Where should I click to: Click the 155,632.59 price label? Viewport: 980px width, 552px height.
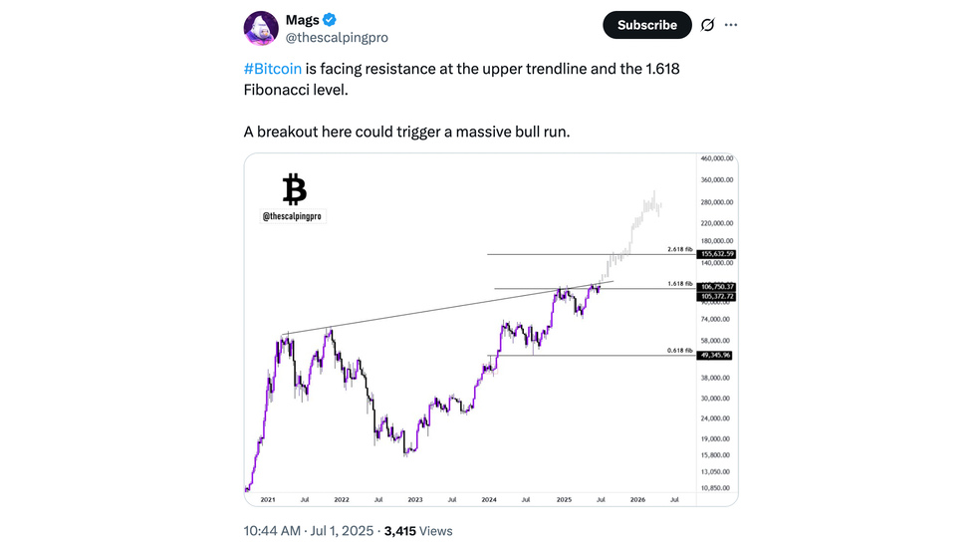[716, 254]
